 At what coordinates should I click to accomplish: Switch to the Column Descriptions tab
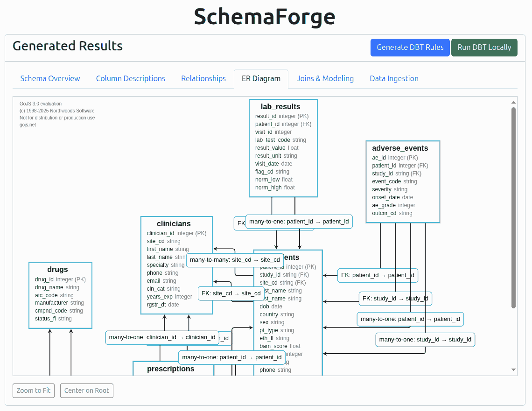click(131, 78)
